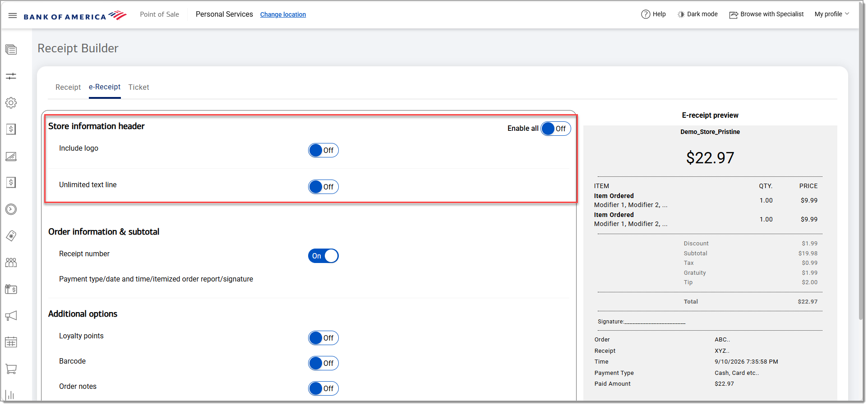Open the laptop device sidebar icon
The width and height of the screenshot is (868, 406).
pos(11,156)
